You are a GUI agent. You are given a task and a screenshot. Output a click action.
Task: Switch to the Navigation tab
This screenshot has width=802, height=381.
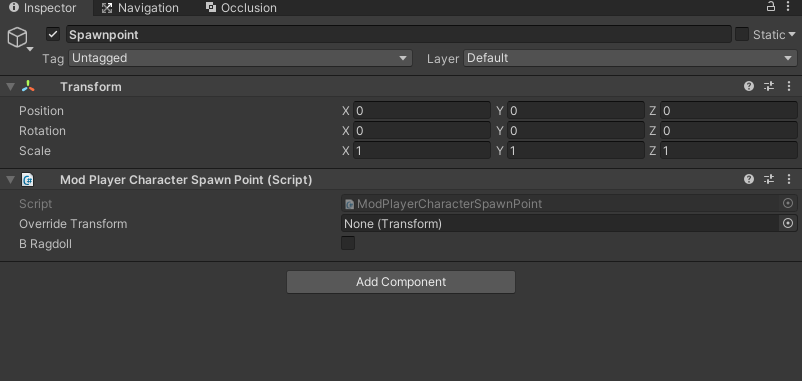click(x=140, y=8)
